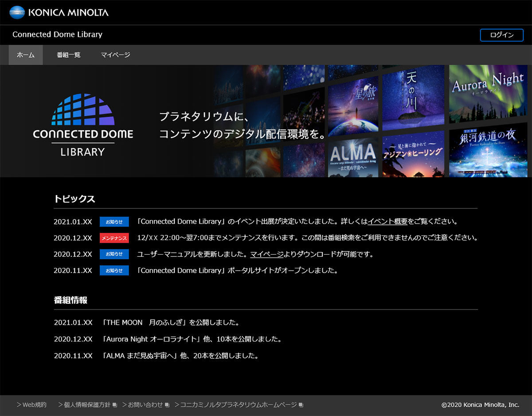
Task: Click the プラネタリウムに、 banner headline
Action: click(x=205, y=117)
